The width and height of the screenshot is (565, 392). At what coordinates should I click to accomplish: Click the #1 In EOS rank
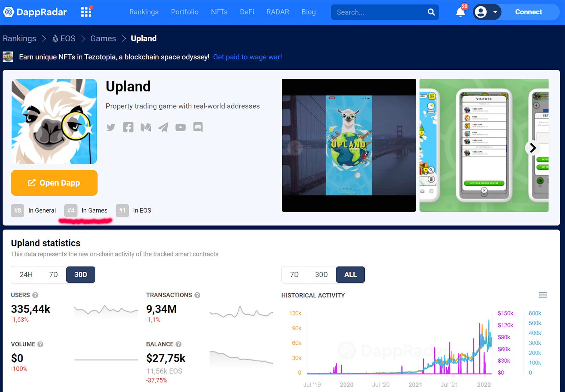pos(133,211)
